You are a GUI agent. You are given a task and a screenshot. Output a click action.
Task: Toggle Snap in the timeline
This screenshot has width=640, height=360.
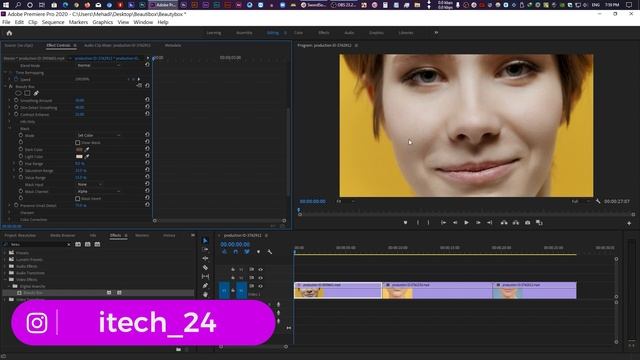[236, 252]
